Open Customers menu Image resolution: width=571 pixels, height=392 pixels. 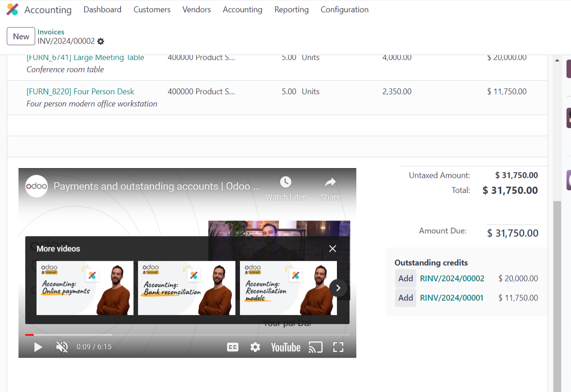(152, 9)
